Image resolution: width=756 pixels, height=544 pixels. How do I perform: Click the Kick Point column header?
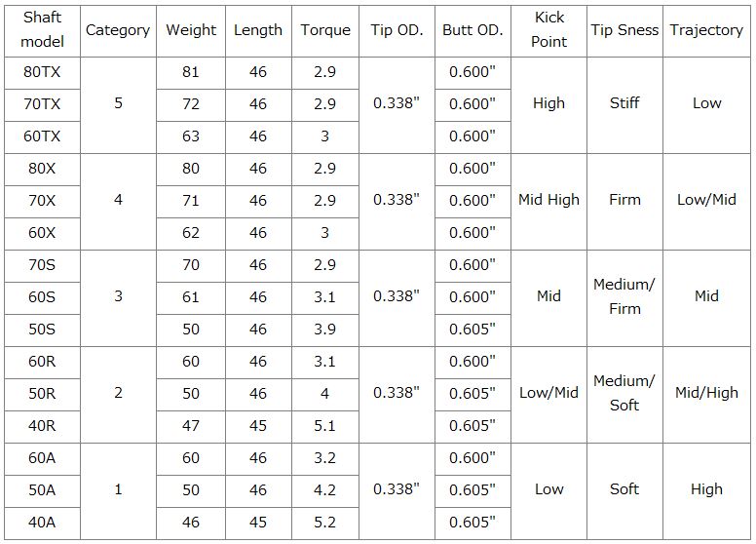548,30
